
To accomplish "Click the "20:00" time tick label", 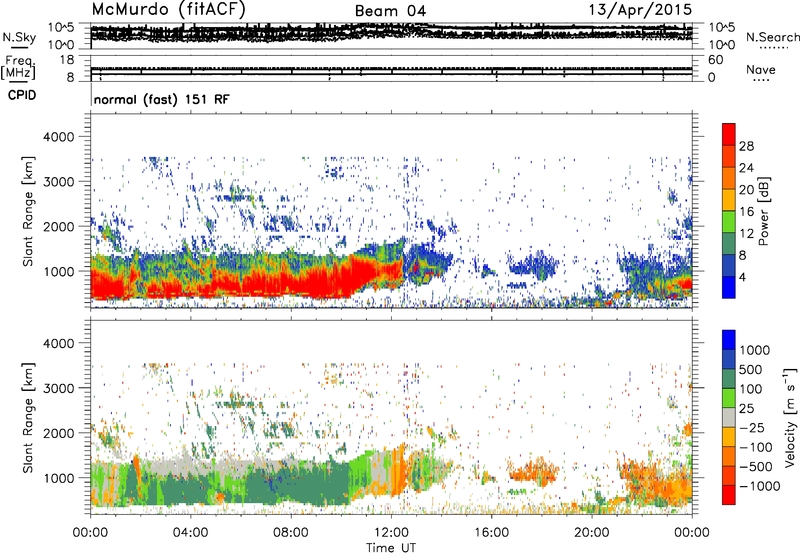I will 591,533.
